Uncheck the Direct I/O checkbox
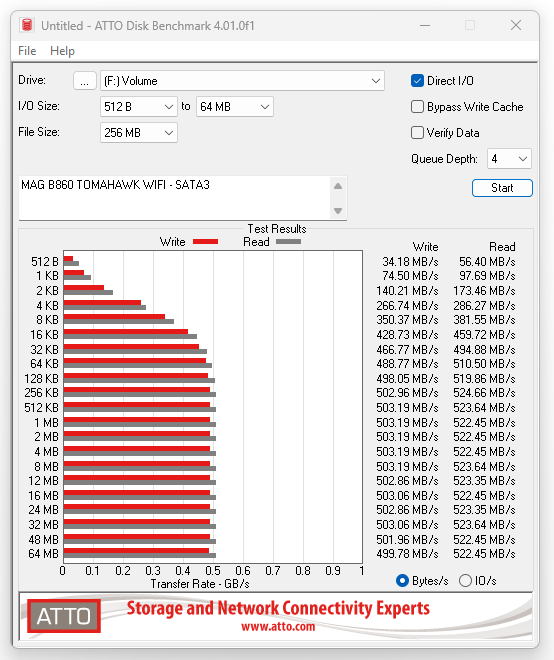Viewport: 554px width, 660px height. (x=417, y=81)
